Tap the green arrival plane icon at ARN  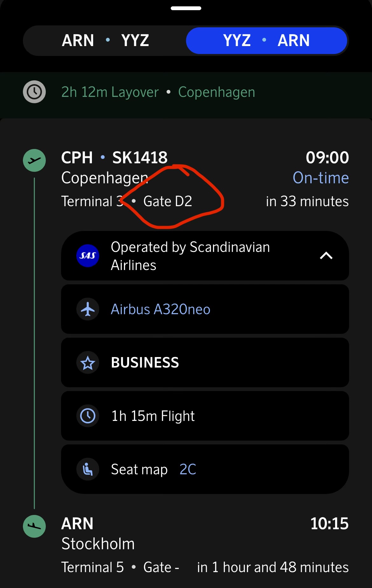pos(34,526)
